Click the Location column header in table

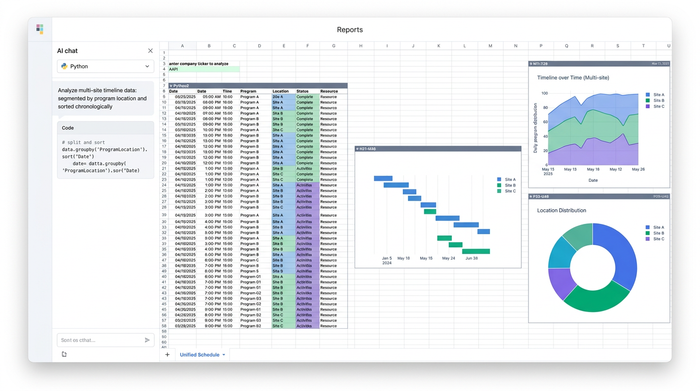click(283, 91)
